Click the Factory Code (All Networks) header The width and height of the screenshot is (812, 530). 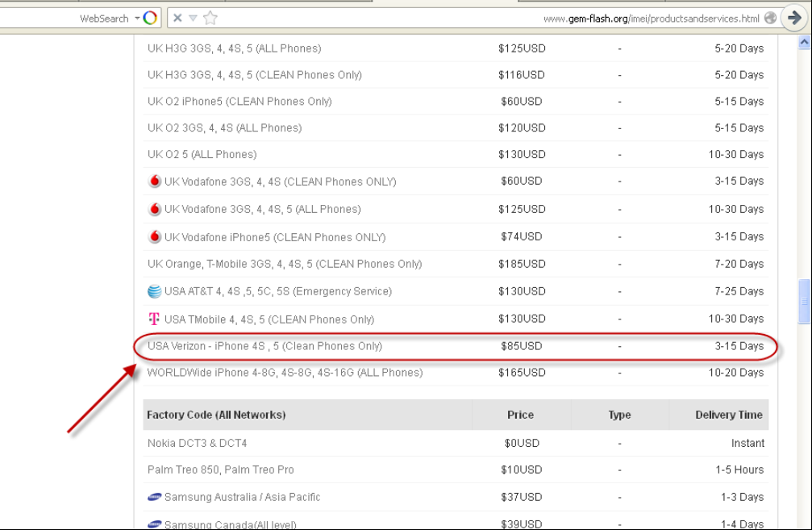pos(216,415)
